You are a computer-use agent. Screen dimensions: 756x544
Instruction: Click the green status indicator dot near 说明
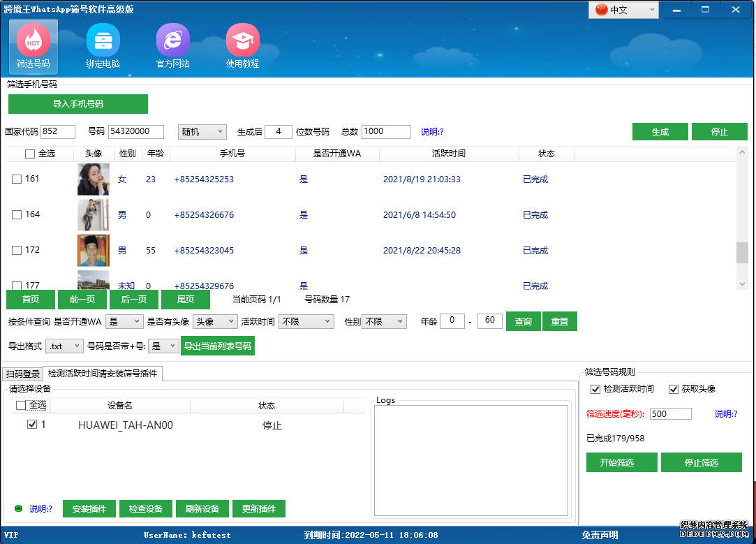(18, 508)
